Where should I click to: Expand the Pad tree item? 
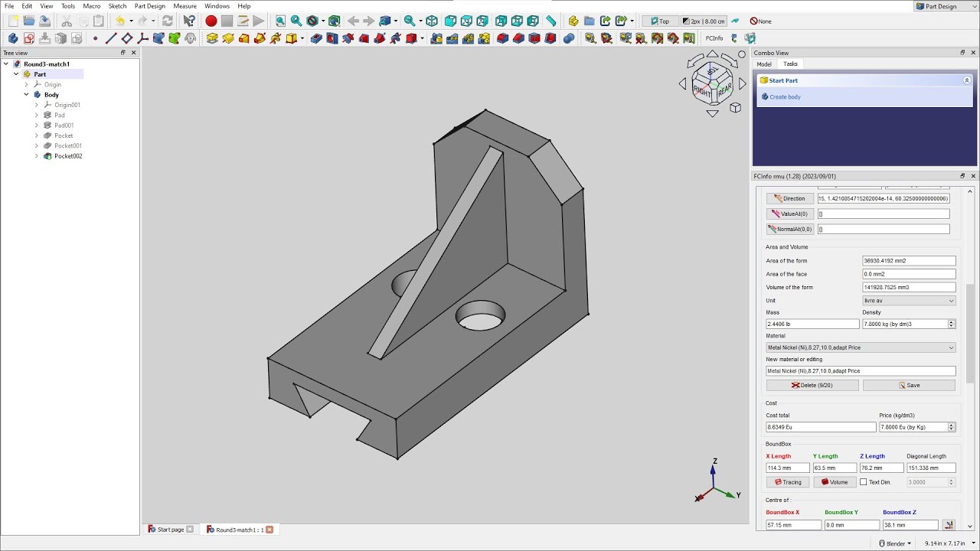click(x=37, y=115)
